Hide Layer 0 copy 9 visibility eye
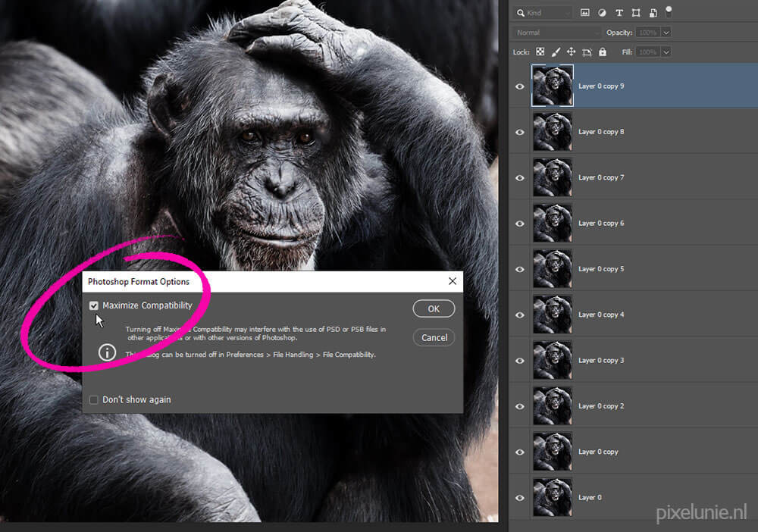 tap(520, 86)
